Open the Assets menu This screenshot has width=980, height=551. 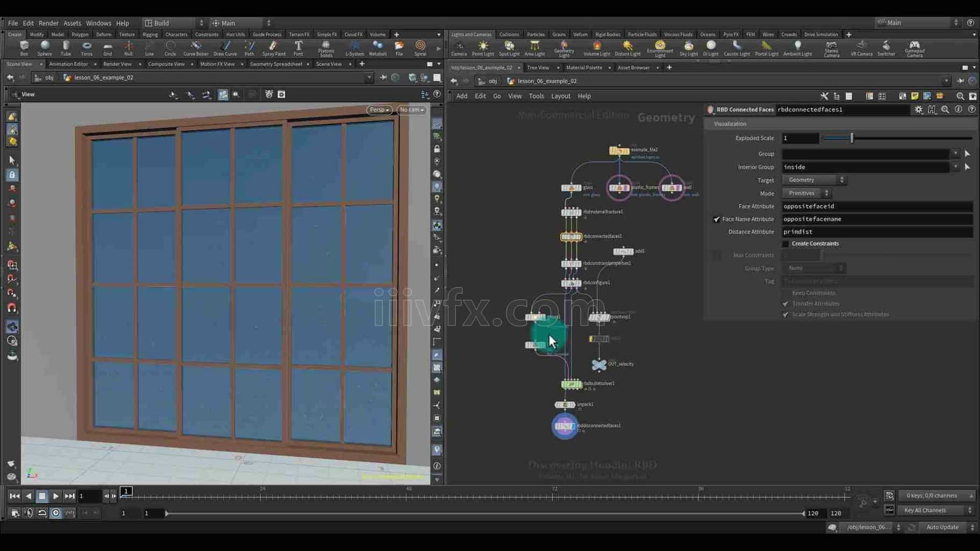coord(72,23)
